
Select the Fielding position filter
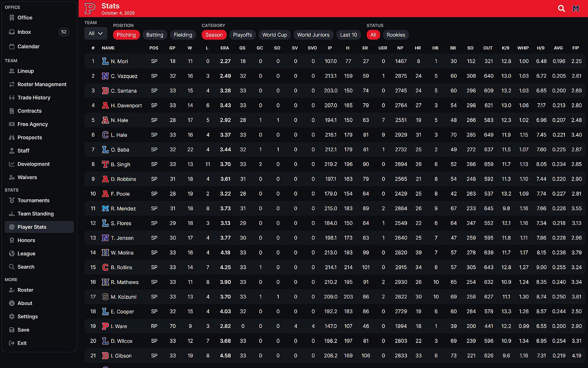coord(183,35)
